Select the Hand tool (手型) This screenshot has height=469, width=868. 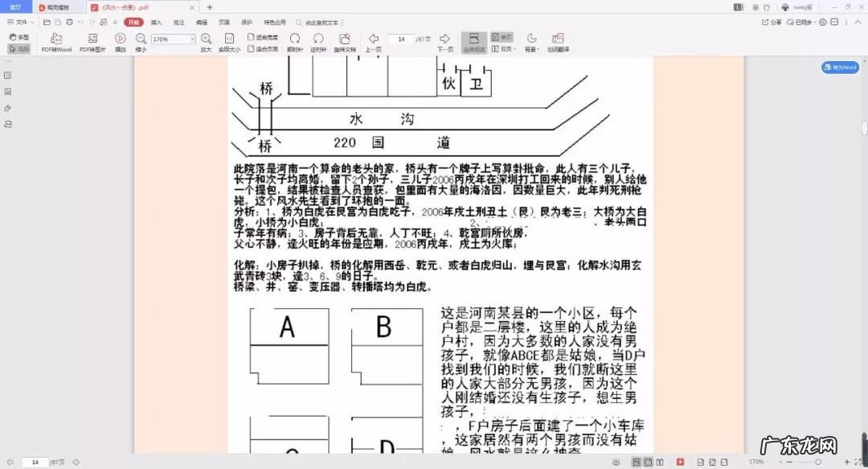tap(18, 37)
